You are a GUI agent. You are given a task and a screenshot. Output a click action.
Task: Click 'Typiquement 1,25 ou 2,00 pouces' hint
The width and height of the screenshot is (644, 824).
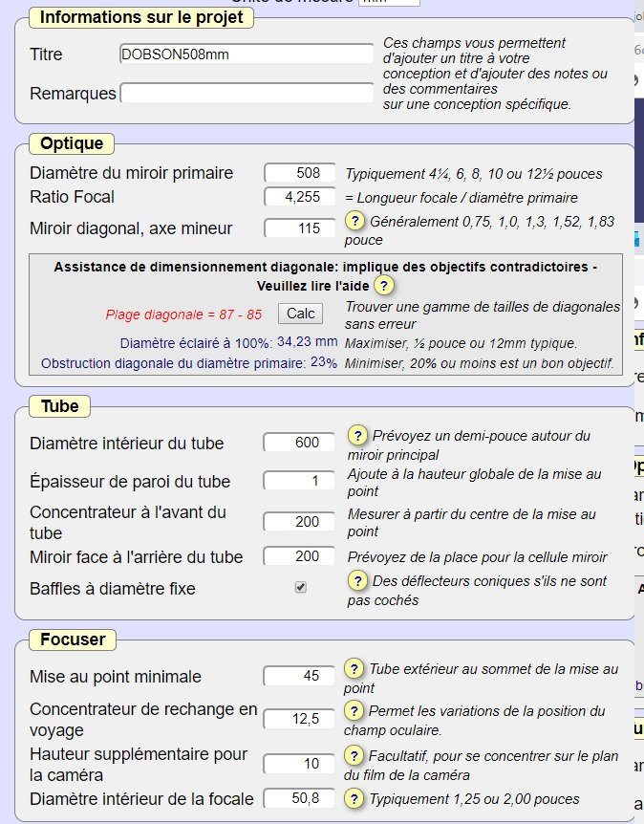tap(474, 799)
